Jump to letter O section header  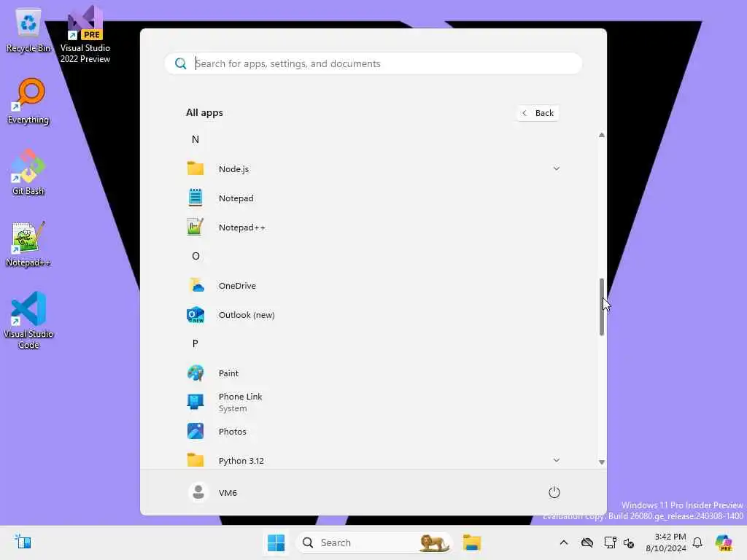coord(196,256)
